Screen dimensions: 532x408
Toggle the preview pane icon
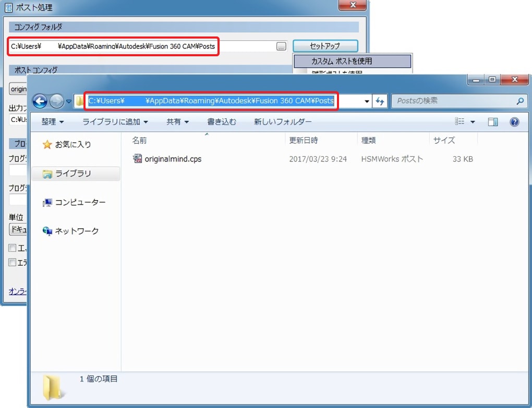[x=493, y=122]
